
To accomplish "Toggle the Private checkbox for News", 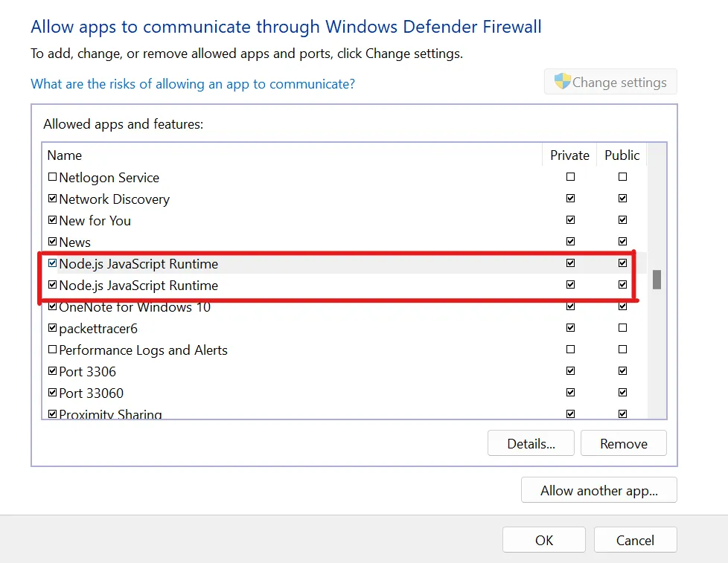I will [x=570, y=242].
